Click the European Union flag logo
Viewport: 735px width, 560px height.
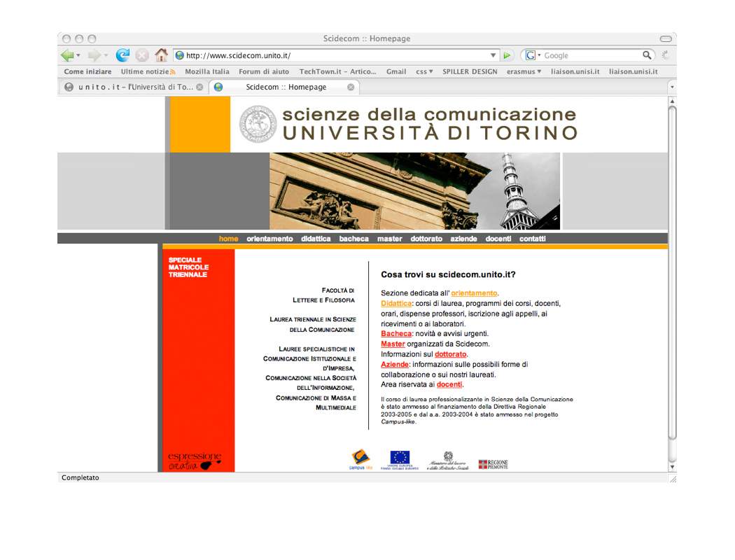point(400,460)
